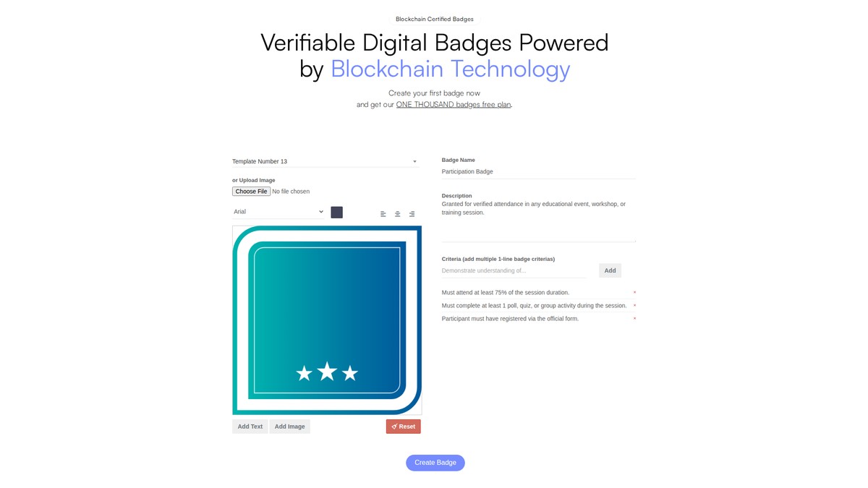Focus the Badge Name input field
Image resolution: width=868 pixels, height=488 pixels.
[x=538, y=172]
